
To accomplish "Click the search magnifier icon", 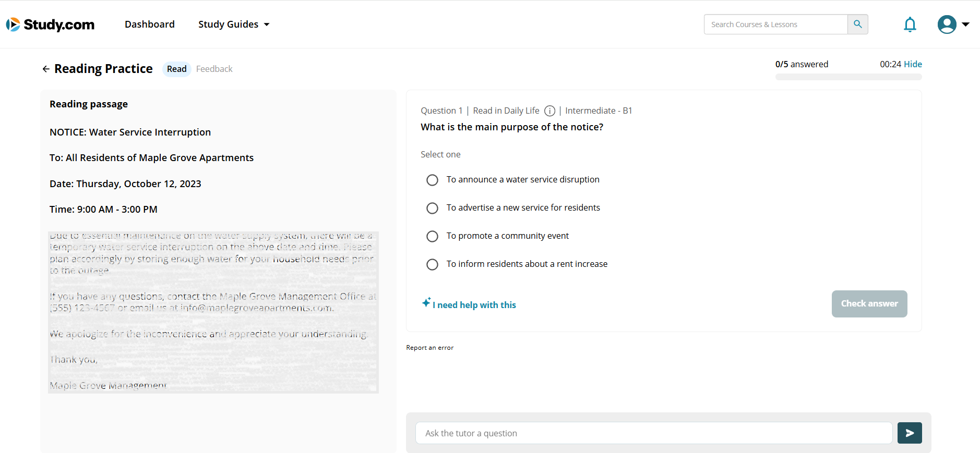I will tap(857, 25).
